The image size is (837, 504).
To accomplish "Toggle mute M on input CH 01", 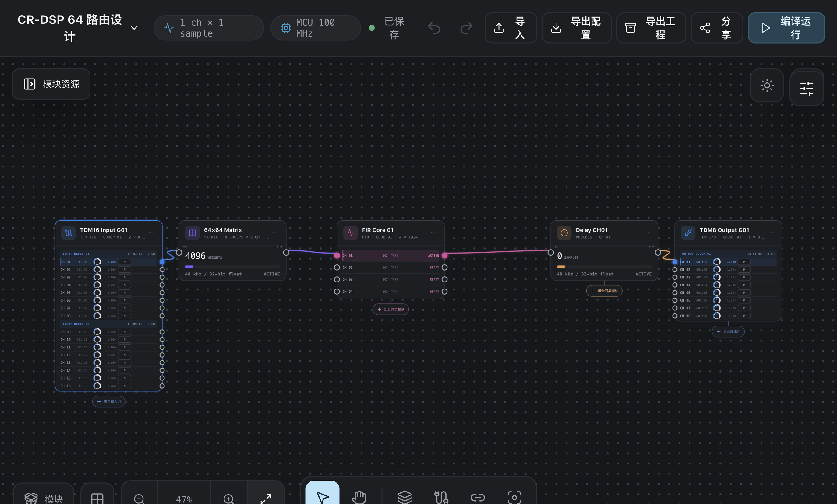I will tap(124, 262).
